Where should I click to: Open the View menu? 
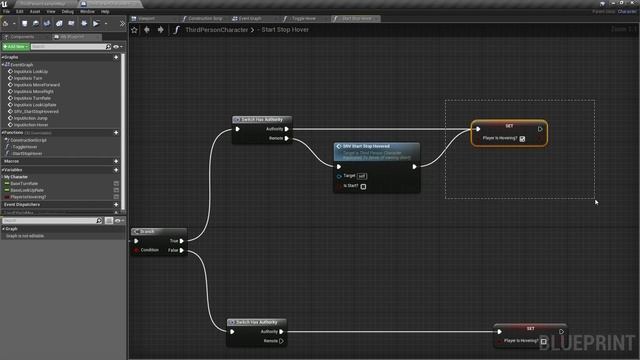click(51, 12)
